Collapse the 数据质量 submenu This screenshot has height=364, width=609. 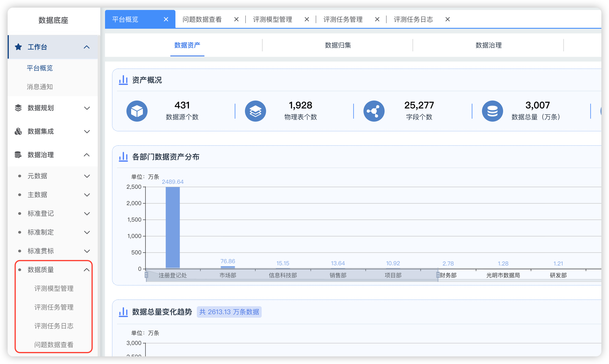[x=87, y=270]
